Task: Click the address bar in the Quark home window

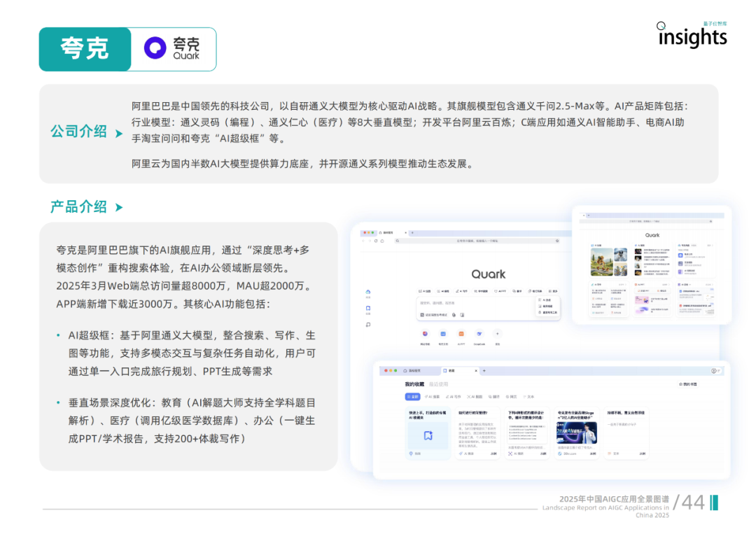Action: 477,241
